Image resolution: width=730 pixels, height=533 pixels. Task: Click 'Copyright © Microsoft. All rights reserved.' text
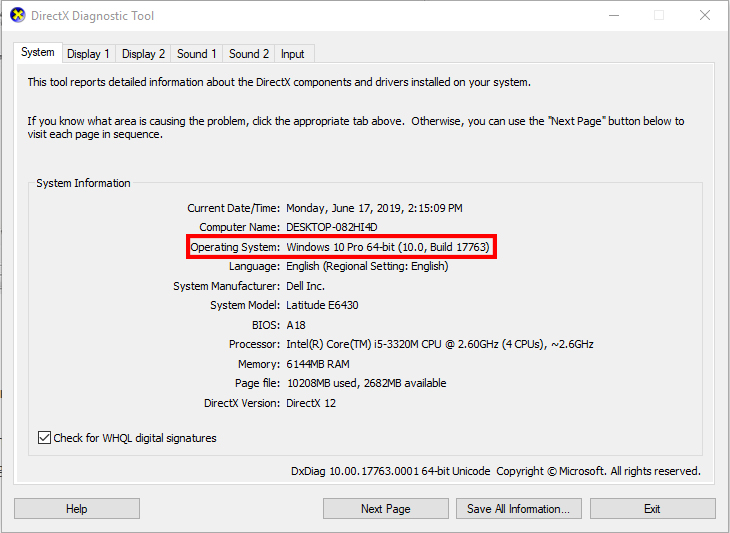coord(598,471)
